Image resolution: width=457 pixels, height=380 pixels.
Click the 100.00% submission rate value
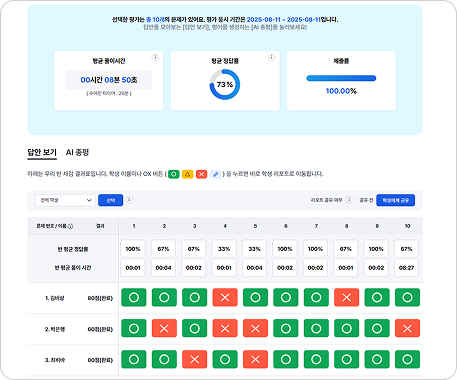click(x=341, y=91)
